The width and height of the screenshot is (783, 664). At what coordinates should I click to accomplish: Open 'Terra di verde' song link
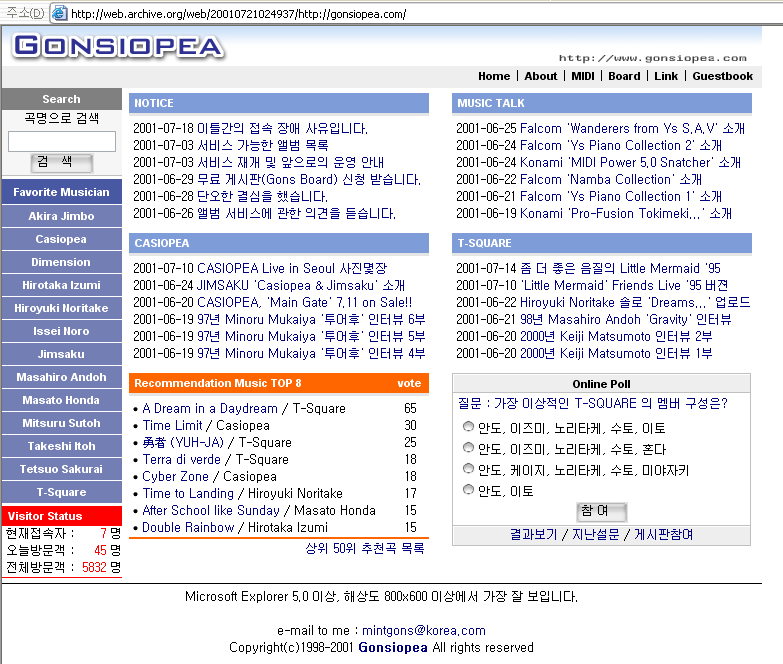point(181,459)
